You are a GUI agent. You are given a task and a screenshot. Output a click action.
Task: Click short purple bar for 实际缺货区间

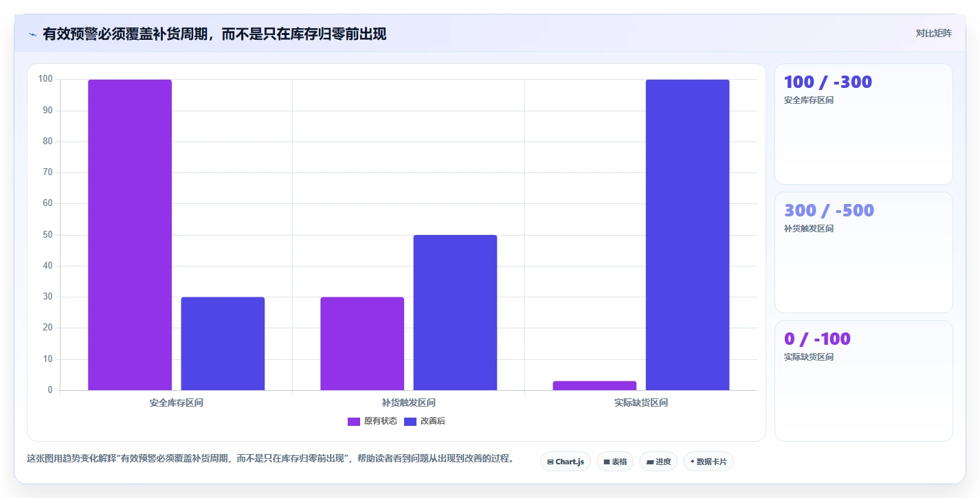594,385
